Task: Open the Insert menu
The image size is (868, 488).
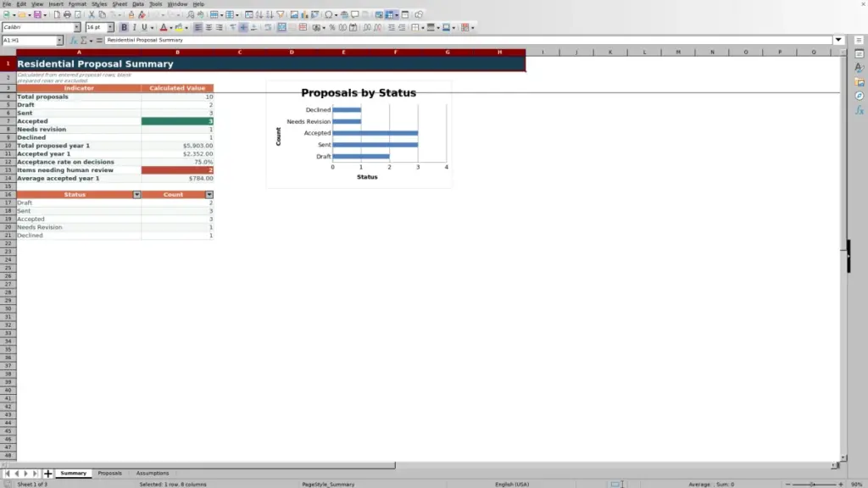Action: pyautogui.click(x=56, y=4)
